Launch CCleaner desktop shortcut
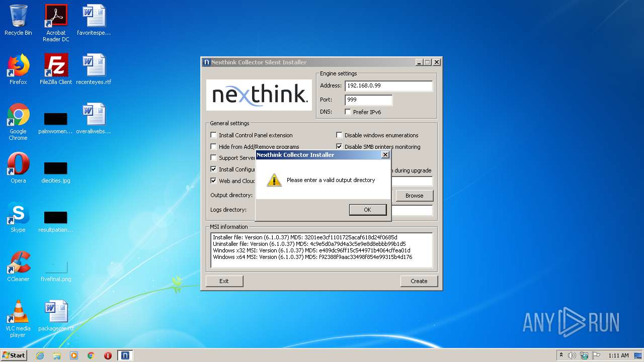This screenshot has height=362, width=644. [18, 266]
